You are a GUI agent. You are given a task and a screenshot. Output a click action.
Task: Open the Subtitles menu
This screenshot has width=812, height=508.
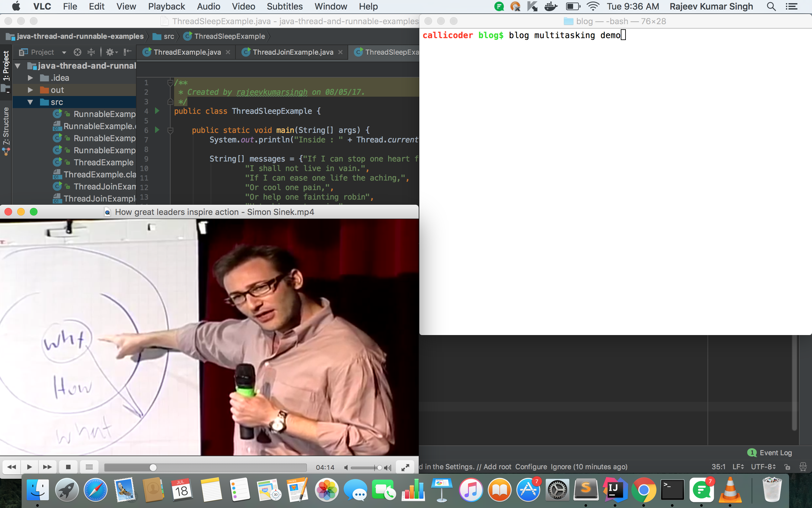[285, 6]
